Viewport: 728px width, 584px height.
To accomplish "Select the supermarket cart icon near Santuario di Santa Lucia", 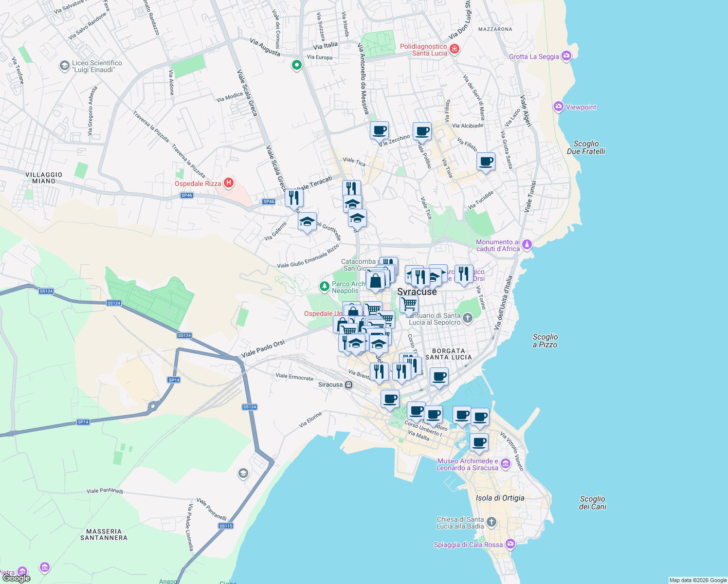I will pos(408,304).
